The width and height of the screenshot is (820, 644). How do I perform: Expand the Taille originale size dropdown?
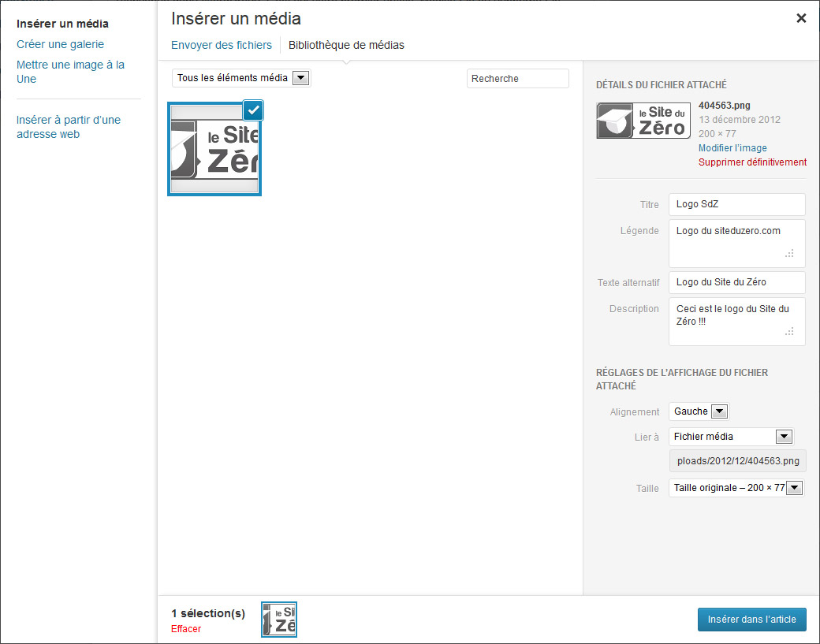(x=736, y=488)
